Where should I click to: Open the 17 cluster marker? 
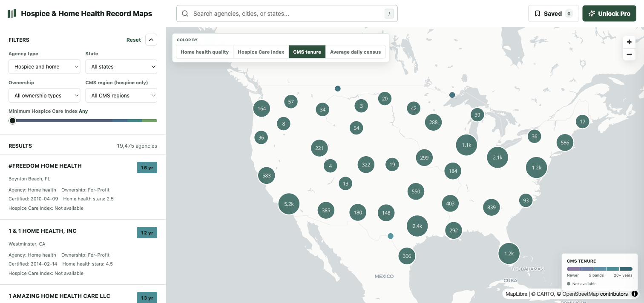coord(582,121)
